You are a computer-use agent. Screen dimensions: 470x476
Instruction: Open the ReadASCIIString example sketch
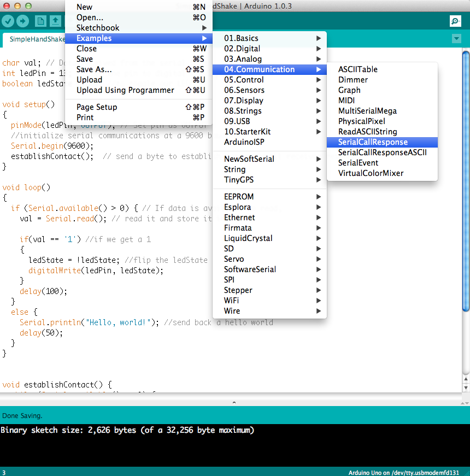(382, 132)
